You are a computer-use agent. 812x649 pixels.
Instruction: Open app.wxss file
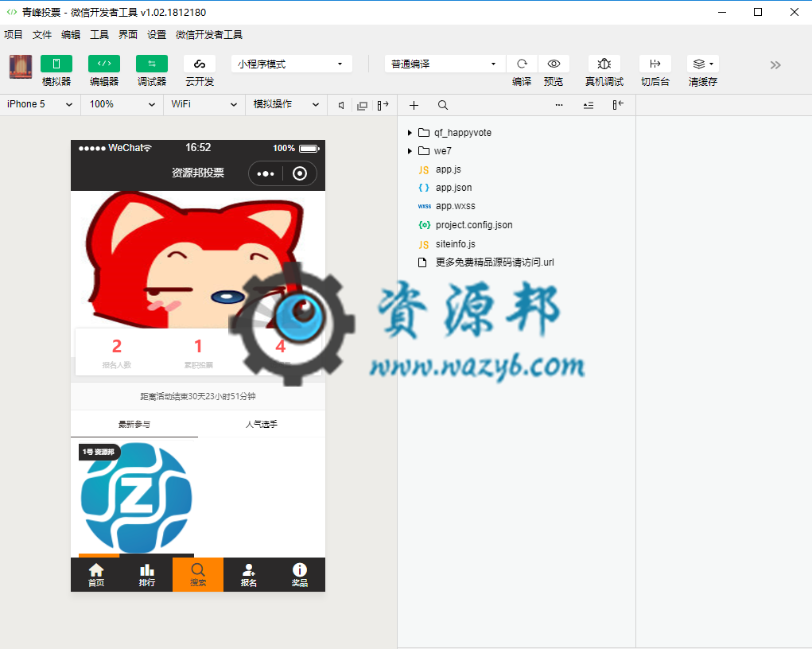click(455, 206)
